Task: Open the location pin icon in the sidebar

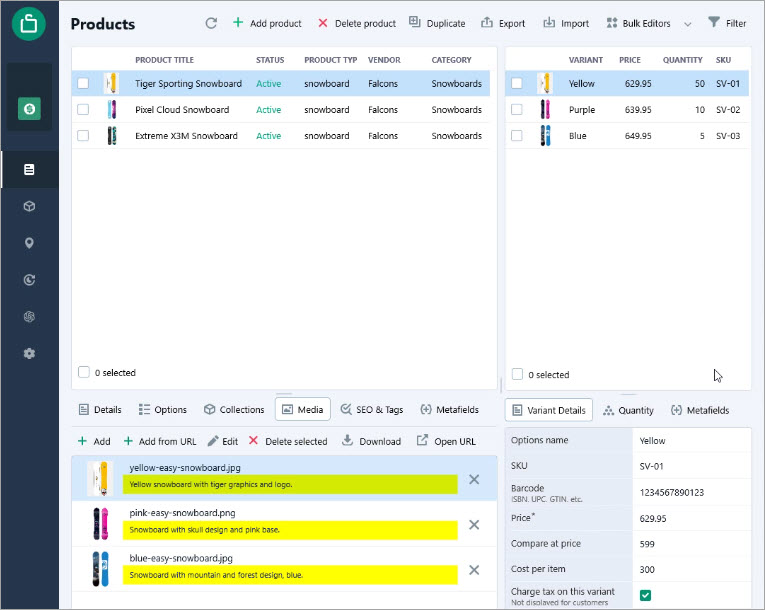Action: point(29,243)
